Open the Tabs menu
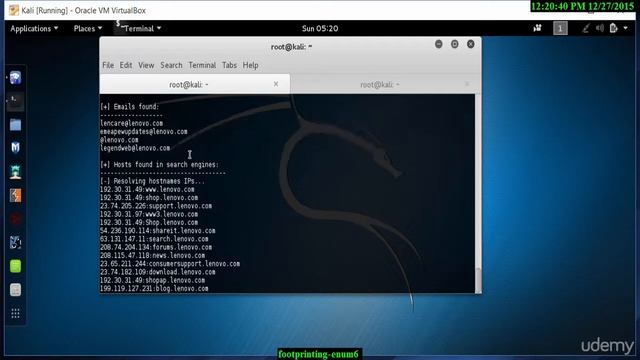The width and height of the screenshot is (640, 360). (229, 65)
